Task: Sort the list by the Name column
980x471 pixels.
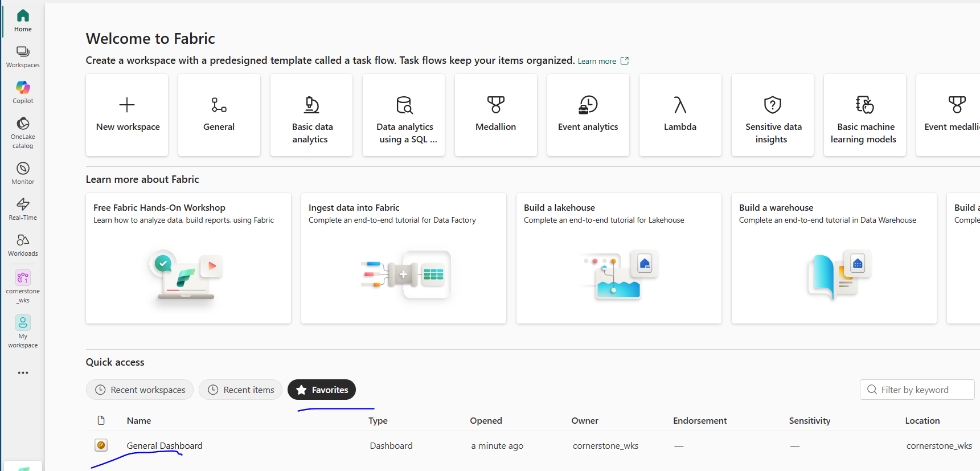Action: (x=139, y=420)
